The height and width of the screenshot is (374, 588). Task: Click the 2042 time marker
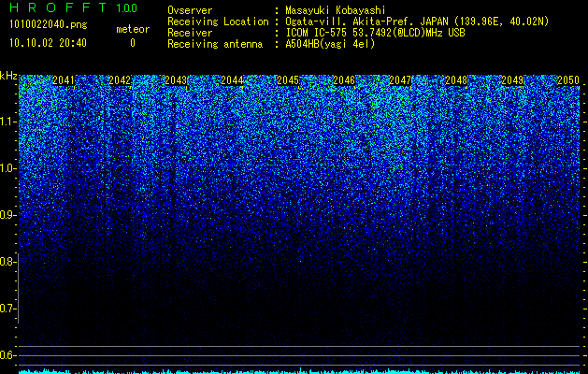coord(120,80)
